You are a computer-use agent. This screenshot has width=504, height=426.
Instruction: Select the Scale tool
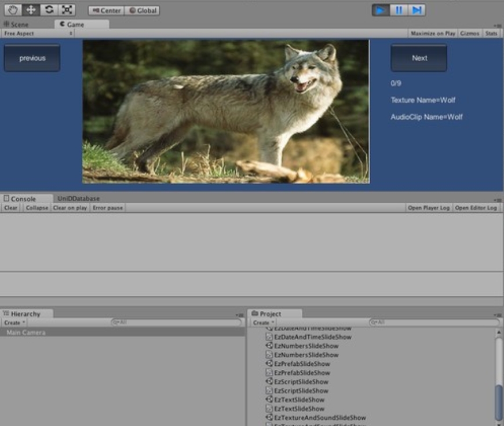point(67,10)
